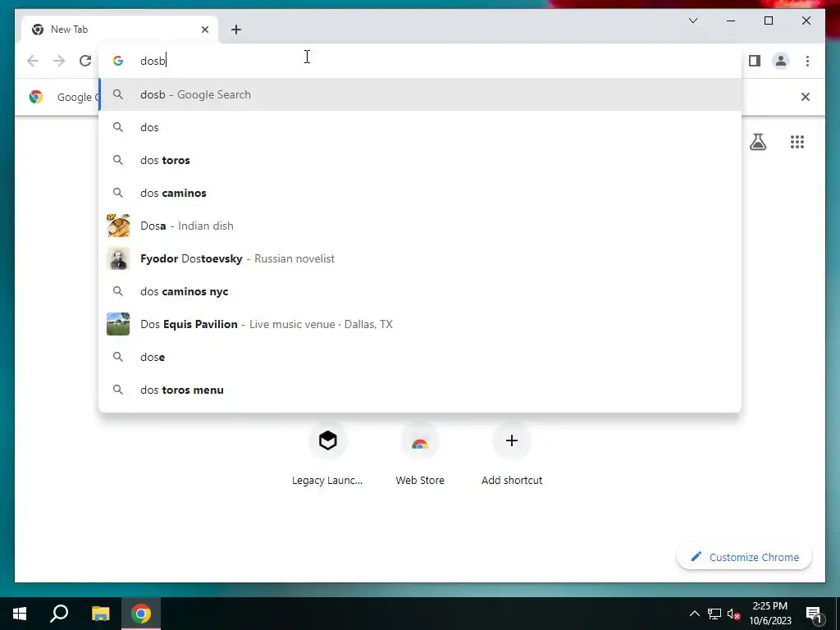Open the profile avatar menu

781,61
